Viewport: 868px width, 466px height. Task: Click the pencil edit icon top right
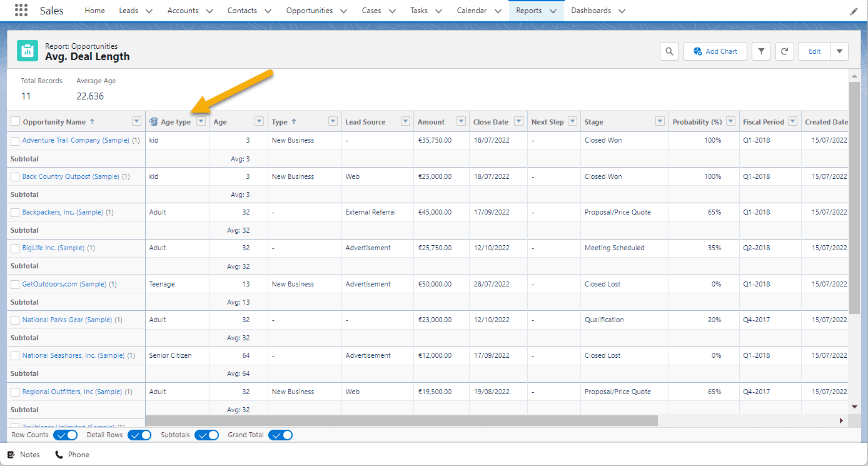pyautogui.click(x=855, y=10)
